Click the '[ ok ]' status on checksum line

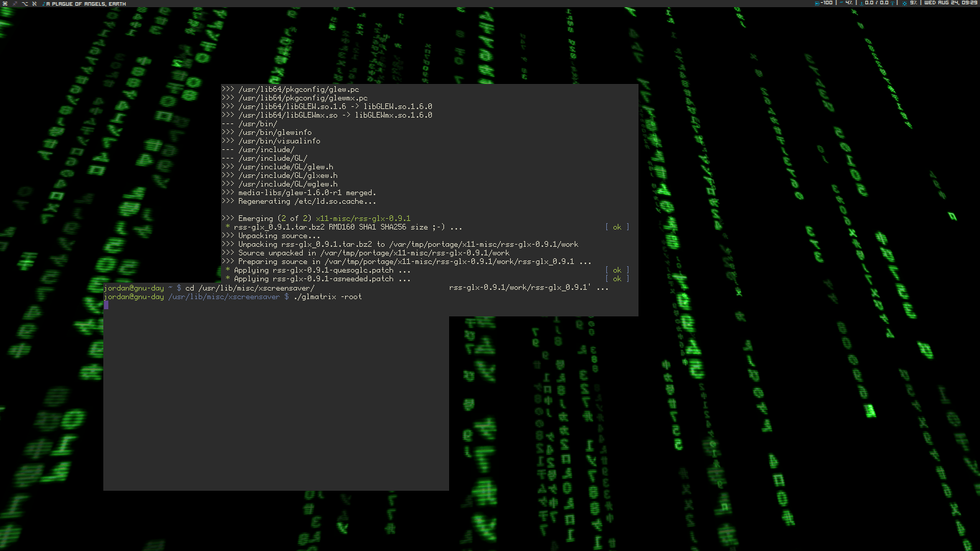click(x=617, y=227)
